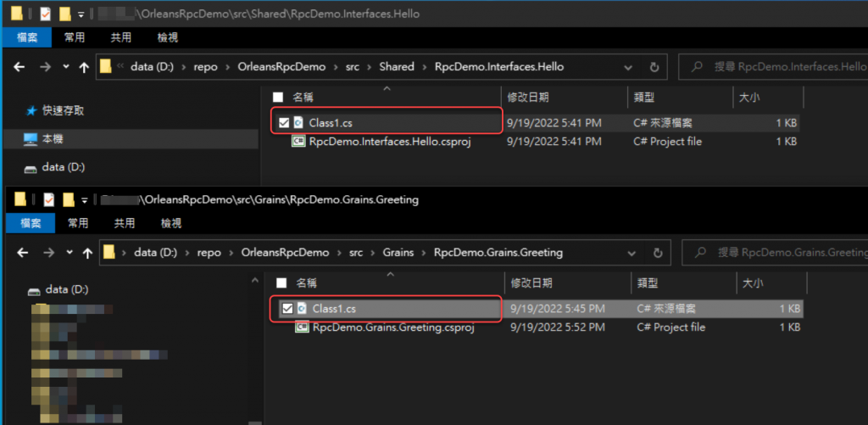Click Grains breadcrumb in Grains.Greeting address bar
This screenshot has width=868, height=425.
398,253
